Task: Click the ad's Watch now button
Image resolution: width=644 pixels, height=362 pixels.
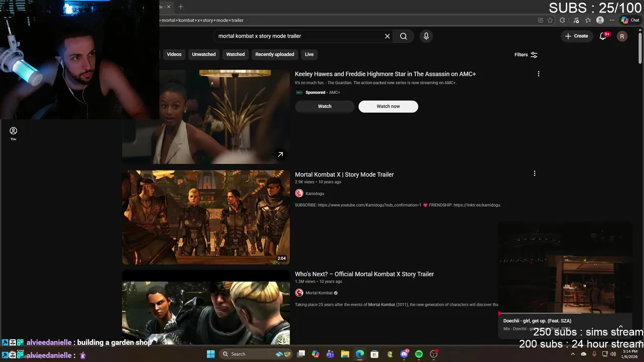Action: pos(388,106)
